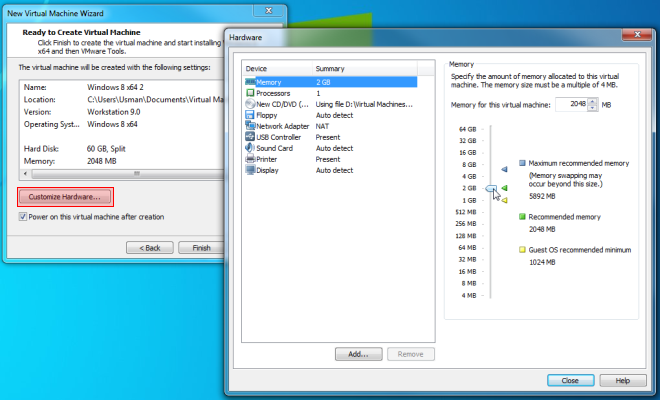Click the '64 GB' slider scale label
Viewport: 660px width, 400px height.
pos(468,129)
